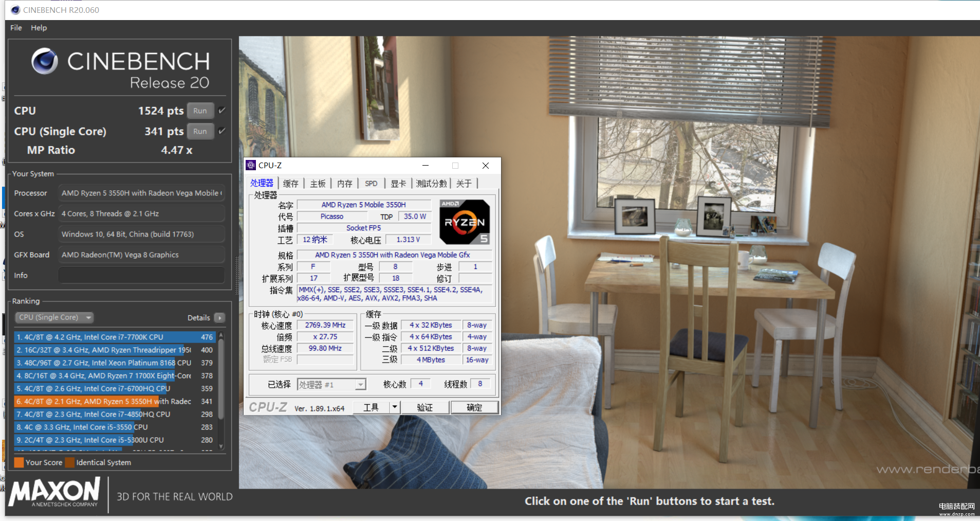Click the Details arrow icon in Ranking
This screenshot has height=521, width=980.
coord(219,318)
